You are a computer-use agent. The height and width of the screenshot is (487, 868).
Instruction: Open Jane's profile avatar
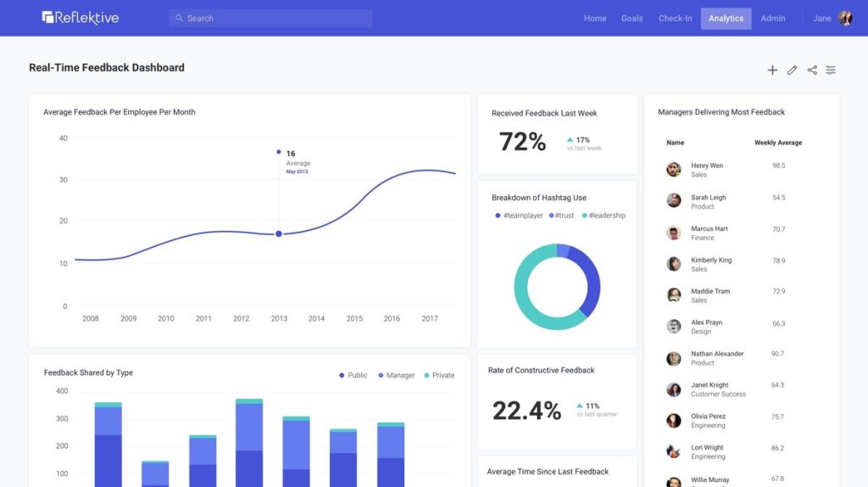845,18
